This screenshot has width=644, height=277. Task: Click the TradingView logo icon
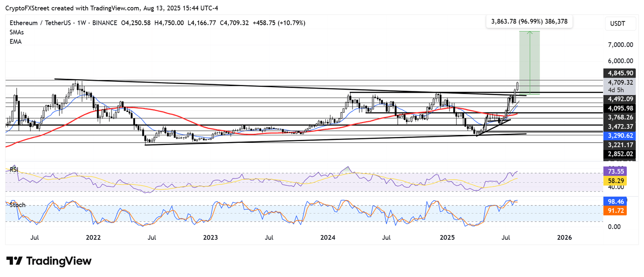point(14,261)
